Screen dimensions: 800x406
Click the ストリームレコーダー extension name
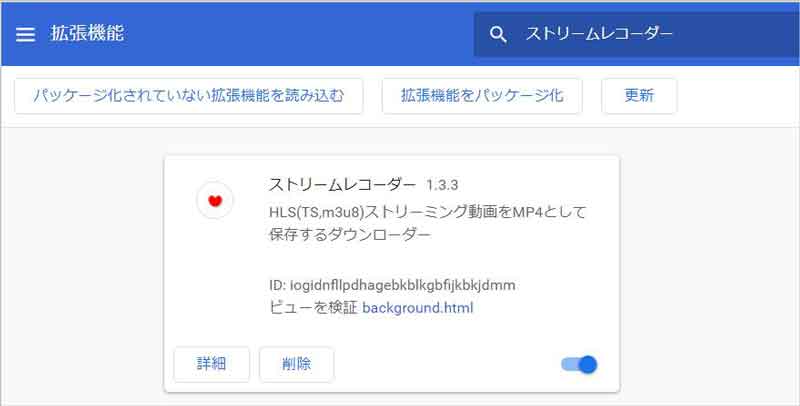pos(342,185)
